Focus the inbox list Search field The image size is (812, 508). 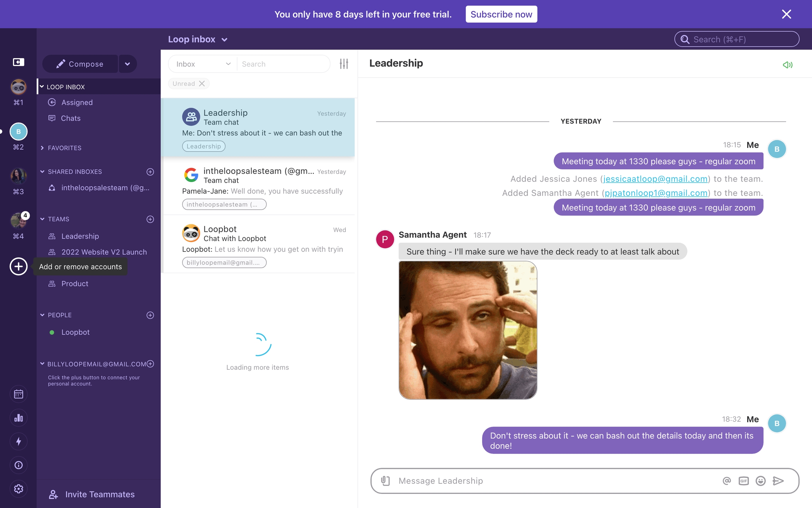(283, 64)
